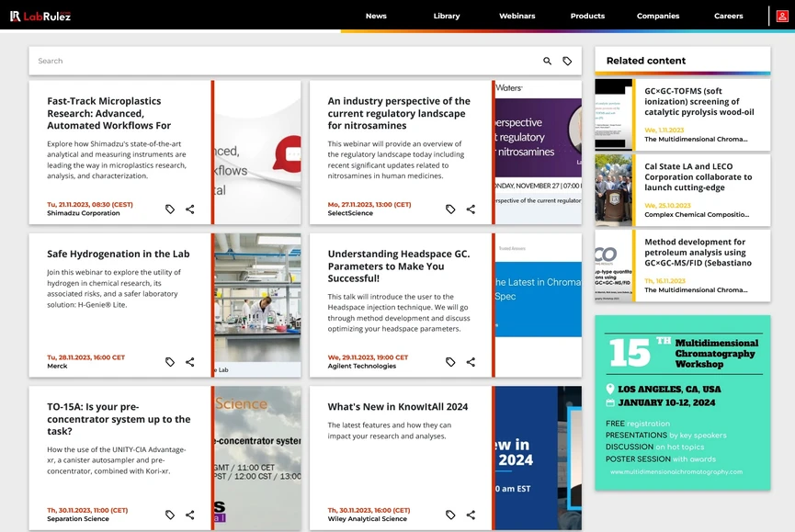The height and width of the screenshot is (532, 795).
Task: Click the date Th, 30.11.2023, 11:00 (CET)
Action: click(x=87, y=510)
